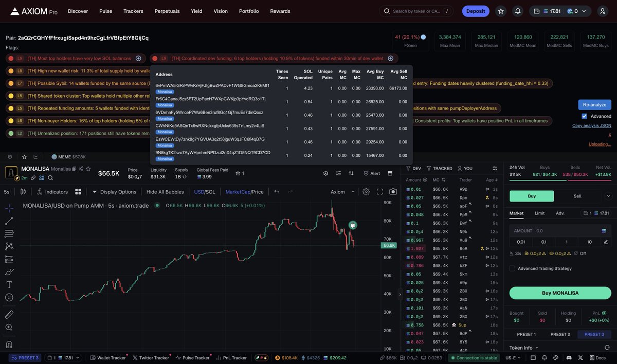The width and height of the screenshot is (617, 364).
Task: Open the Perpetuals page
Action: click(167, 11)
